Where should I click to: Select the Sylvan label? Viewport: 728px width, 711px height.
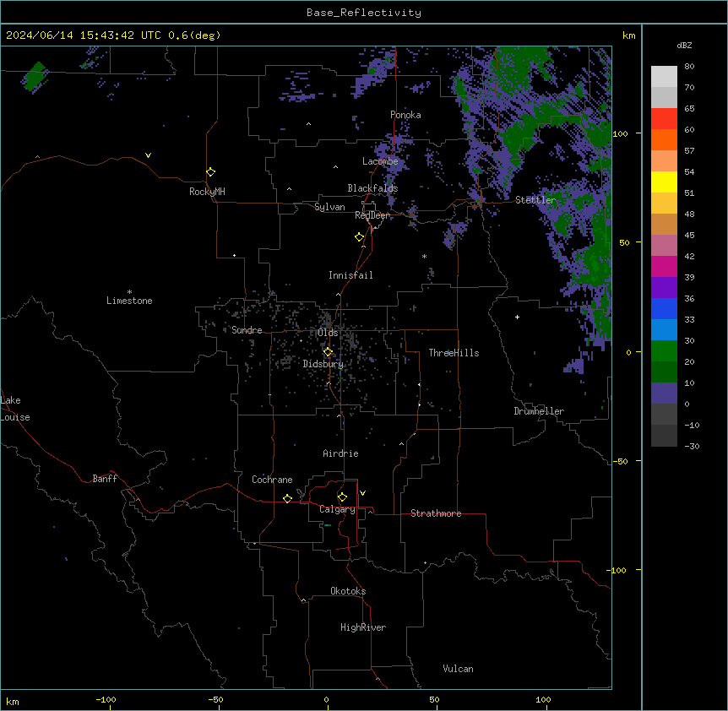[x=329, y=207]
